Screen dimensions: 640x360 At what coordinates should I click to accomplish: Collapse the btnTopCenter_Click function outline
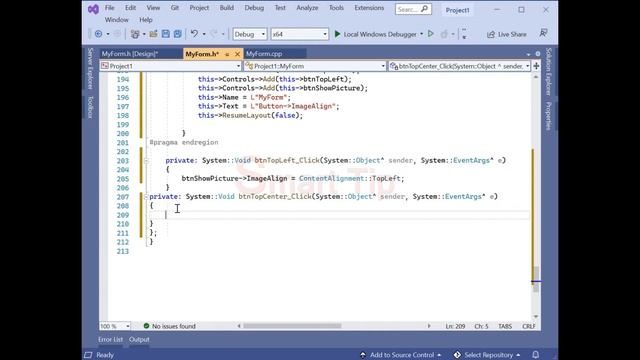[x=146, y=197]
